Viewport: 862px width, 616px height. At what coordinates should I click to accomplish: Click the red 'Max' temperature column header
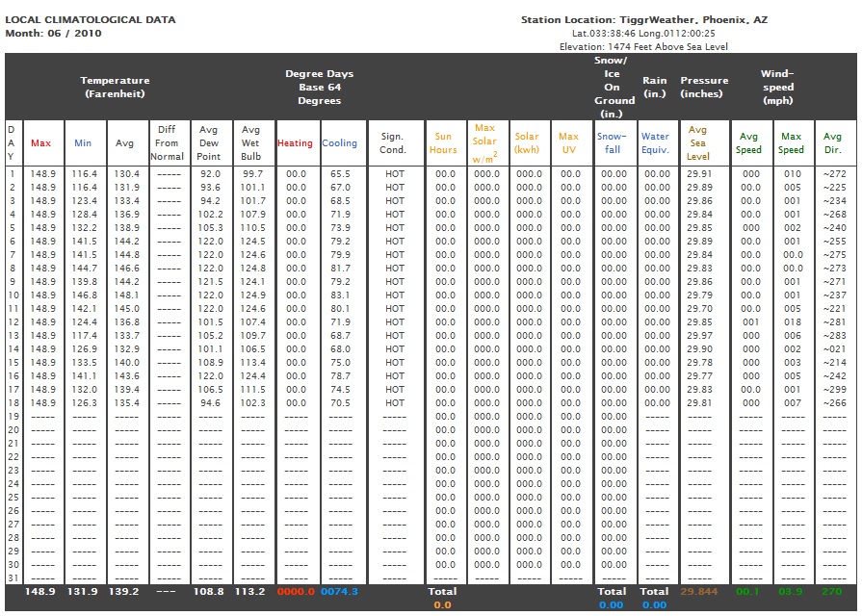coord(40,142)
